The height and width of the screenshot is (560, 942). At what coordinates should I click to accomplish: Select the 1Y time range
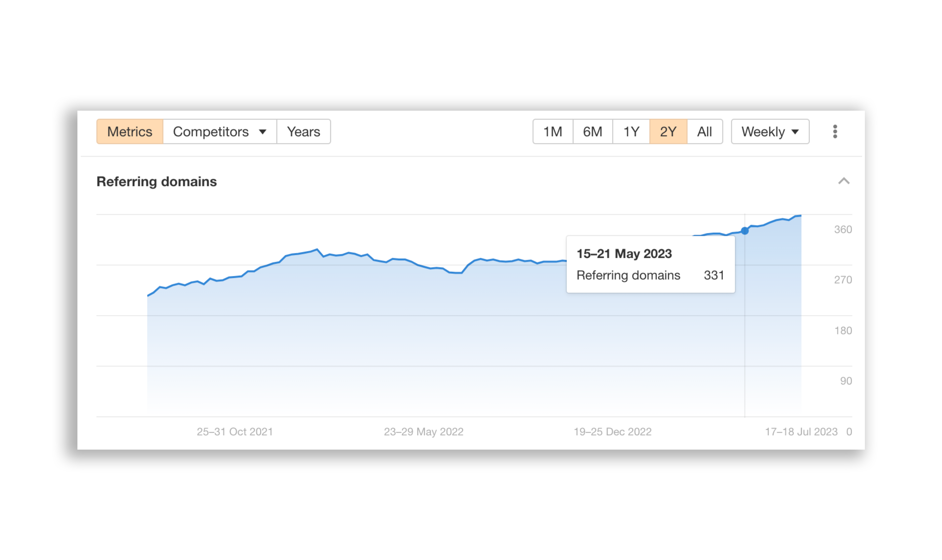pyautogui.click(x=631, y=131)
